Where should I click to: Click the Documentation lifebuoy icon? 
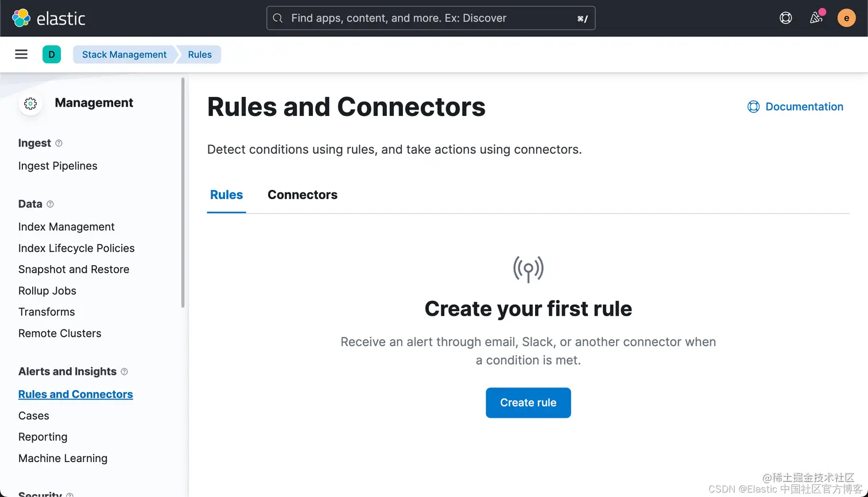point(754,107)
